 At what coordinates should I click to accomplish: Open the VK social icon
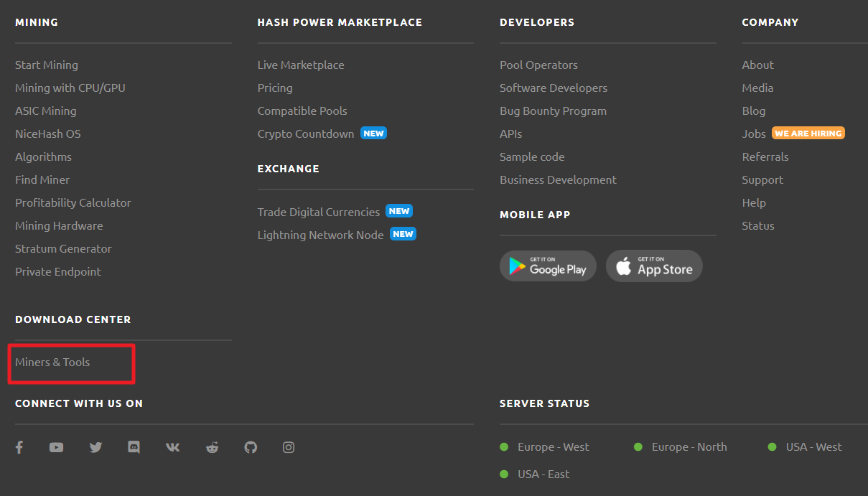[x=172, y=447]
